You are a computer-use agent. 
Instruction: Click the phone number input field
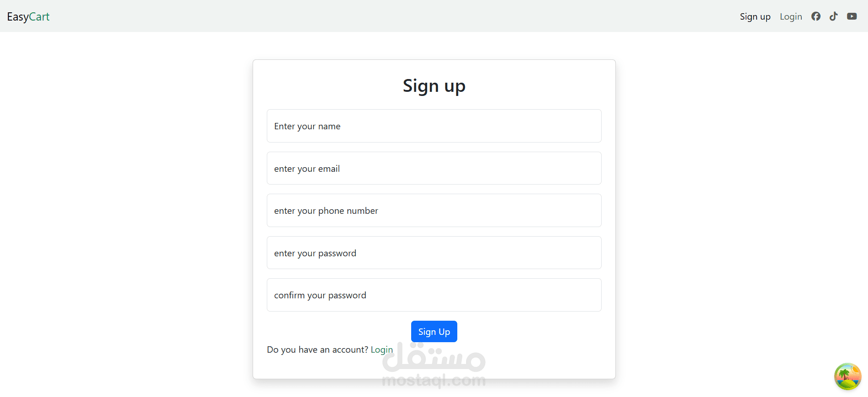point(434,210)
